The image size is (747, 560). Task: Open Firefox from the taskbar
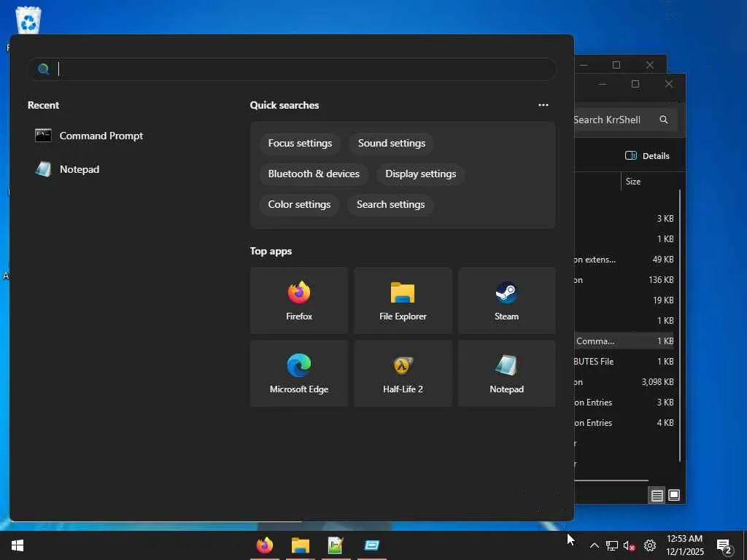point(265,545)
